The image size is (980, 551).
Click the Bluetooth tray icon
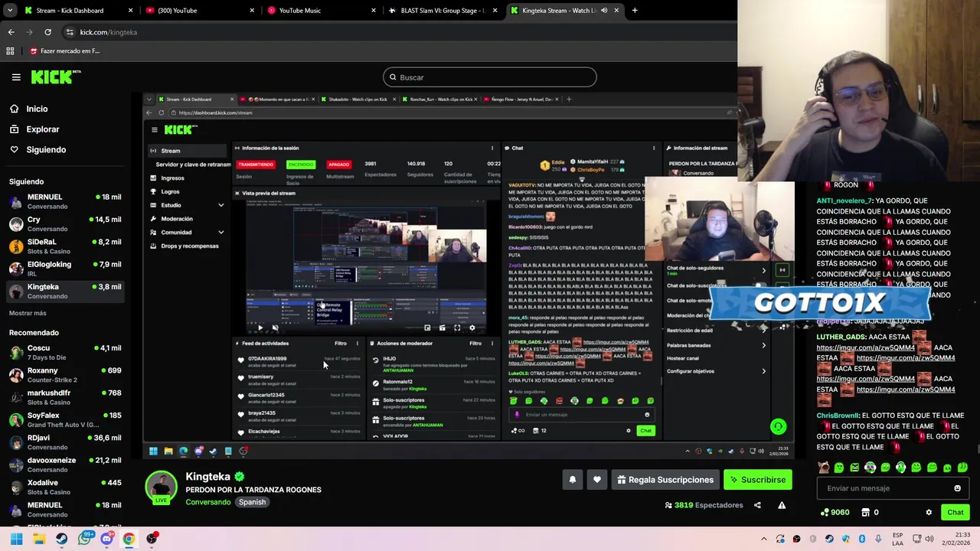[862, 539]
